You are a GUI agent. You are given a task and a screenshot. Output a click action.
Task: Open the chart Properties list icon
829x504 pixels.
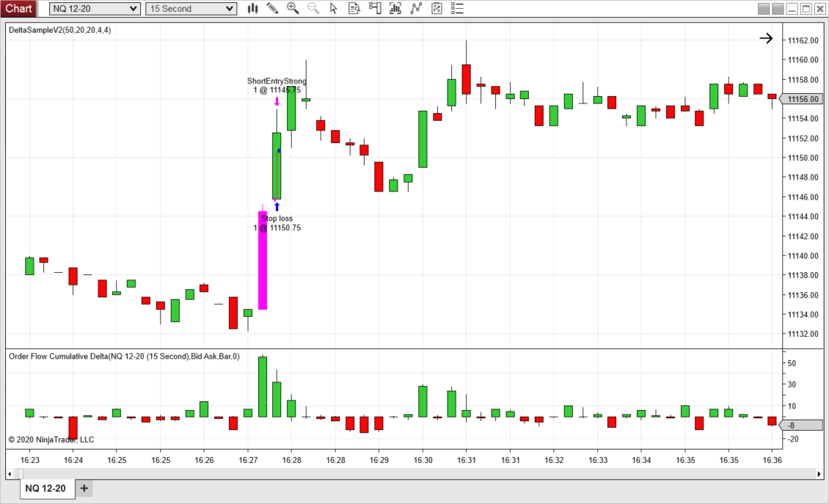coord(457,9)
